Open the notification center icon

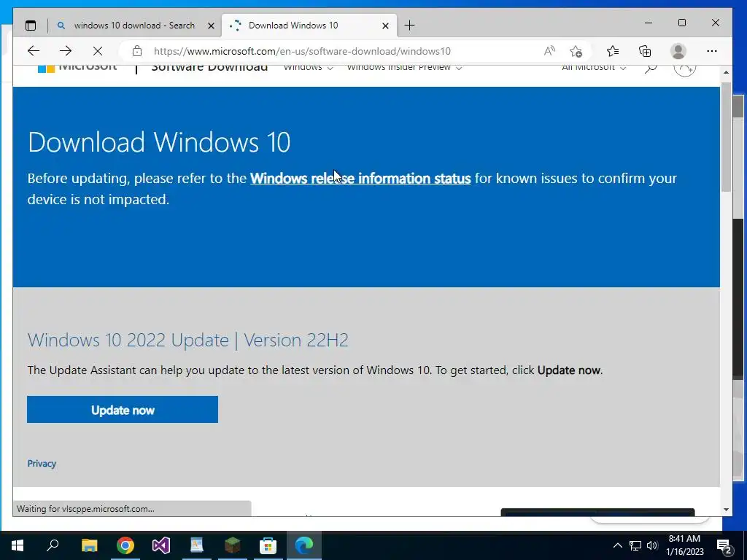click(724, 545)
